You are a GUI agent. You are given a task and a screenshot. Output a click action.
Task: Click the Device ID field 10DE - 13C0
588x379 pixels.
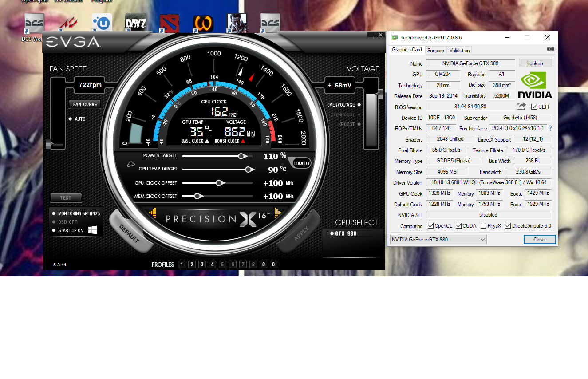[x=441, y=118]
